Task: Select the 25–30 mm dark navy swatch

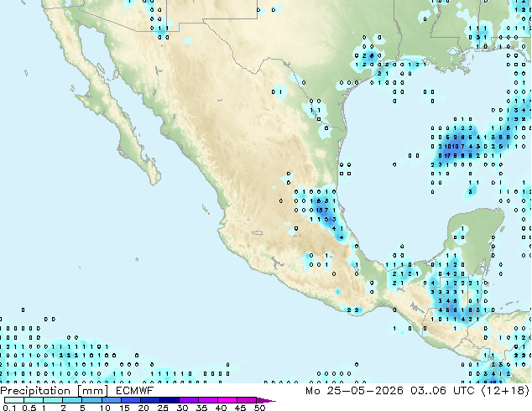Action: pyautogui.click(x=170, y=400)
